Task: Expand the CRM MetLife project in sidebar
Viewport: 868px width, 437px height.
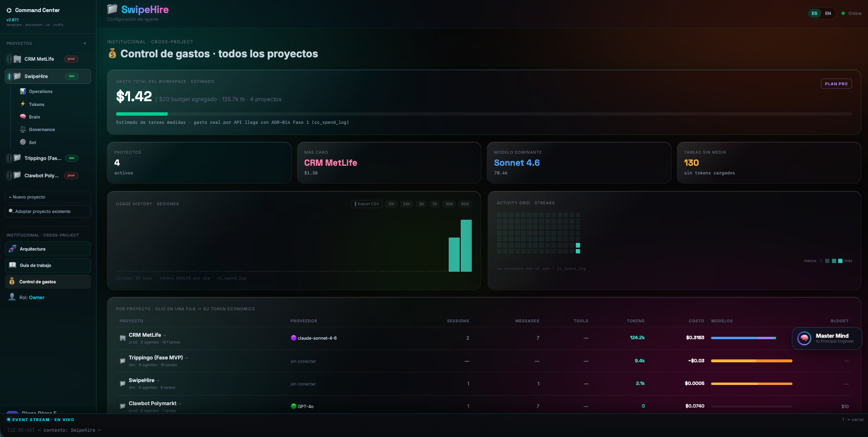Action: [9, 59]
